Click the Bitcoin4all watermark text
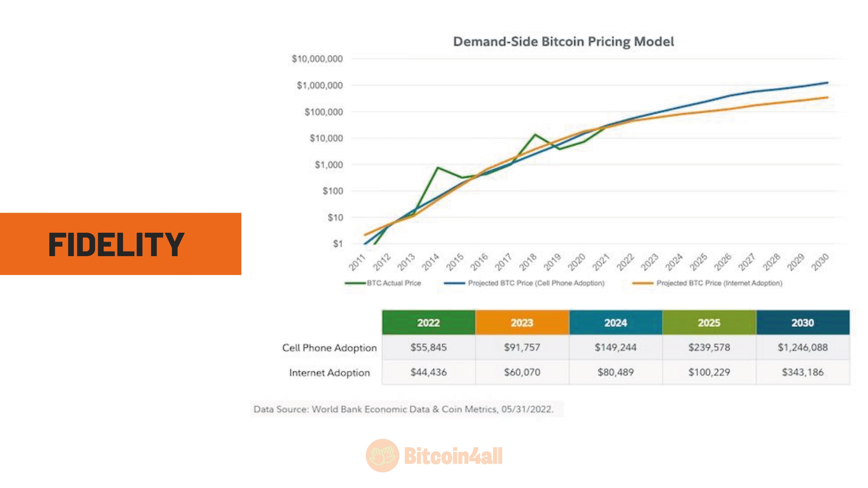868x488 pixels. tap(453, 456)
